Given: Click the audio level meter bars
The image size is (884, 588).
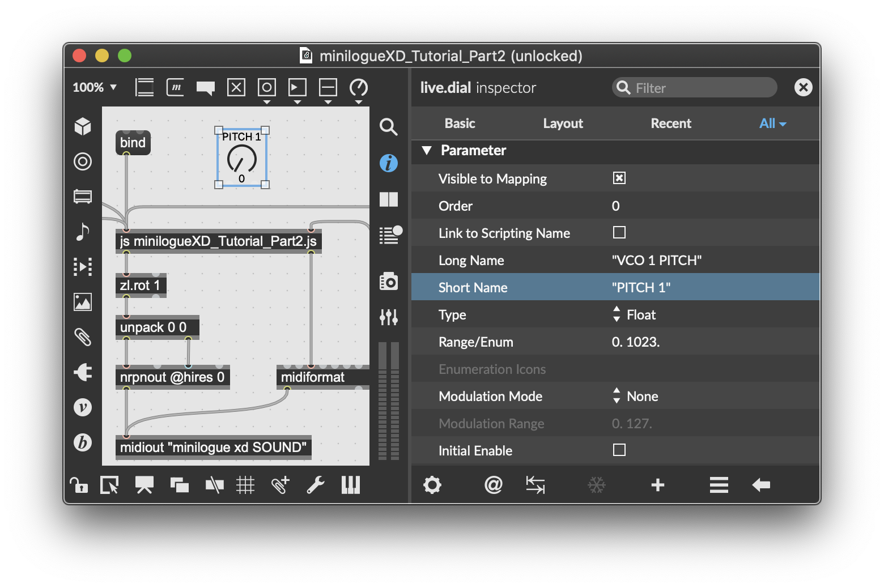Looking at the screenshot, I should point(389,400).
